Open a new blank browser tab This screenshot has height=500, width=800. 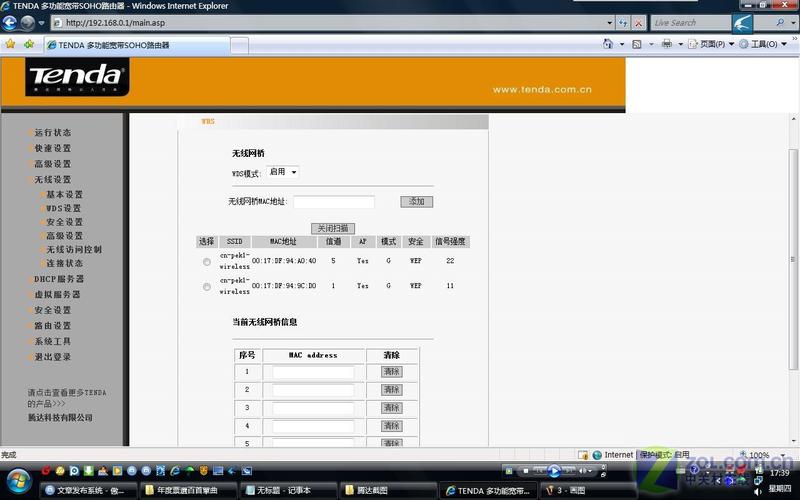point(239,45)
